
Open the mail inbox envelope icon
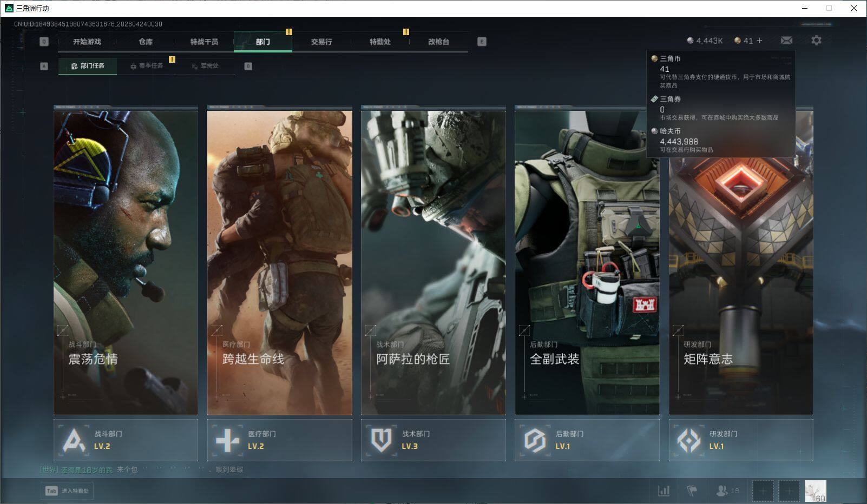tap(786, 41)
